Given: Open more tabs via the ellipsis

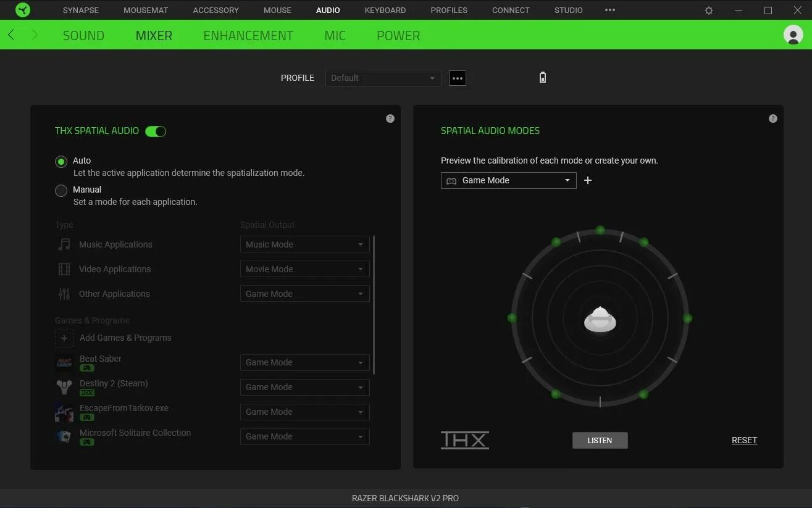Looking at the screenshot, I should [x=610, y=10].
